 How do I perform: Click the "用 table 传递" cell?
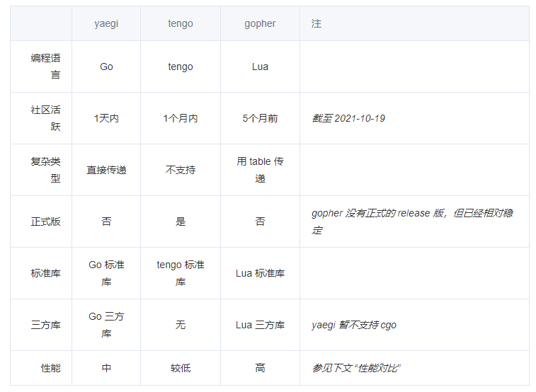pos(260,170)
